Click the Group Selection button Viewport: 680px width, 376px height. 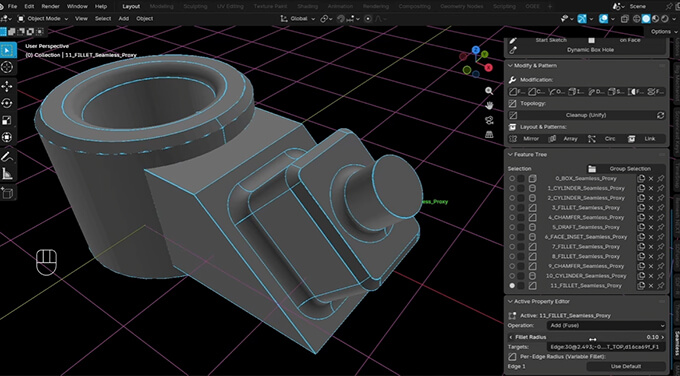coord(626,169)
